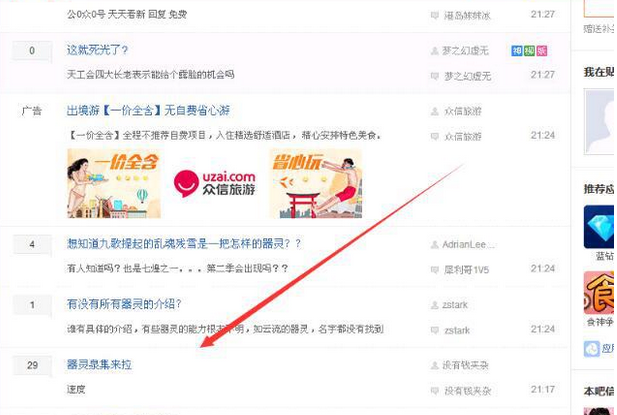Click the blue 神 badge icon
This screenshot has height=415, width=617.
517,51
